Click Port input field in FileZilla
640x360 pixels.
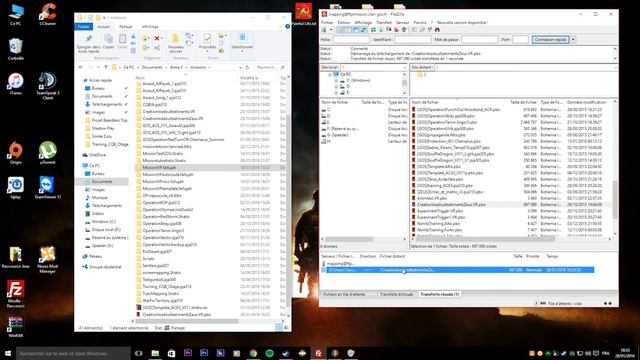pos(520,40)
